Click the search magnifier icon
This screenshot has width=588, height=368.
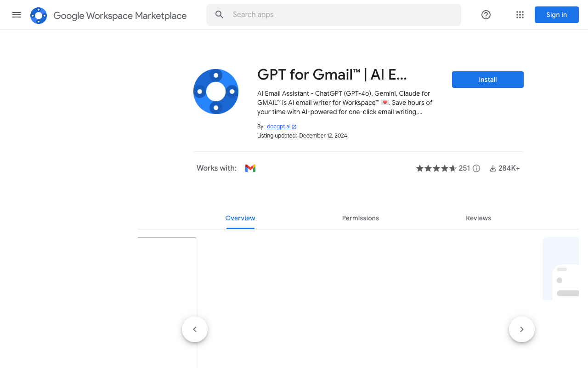pyautogui.click(x=220, y=15)
